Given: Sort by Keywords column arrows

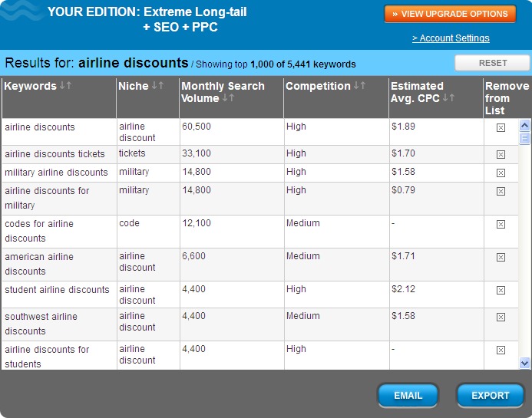Looking at the screenshot, I should [65, 86].
